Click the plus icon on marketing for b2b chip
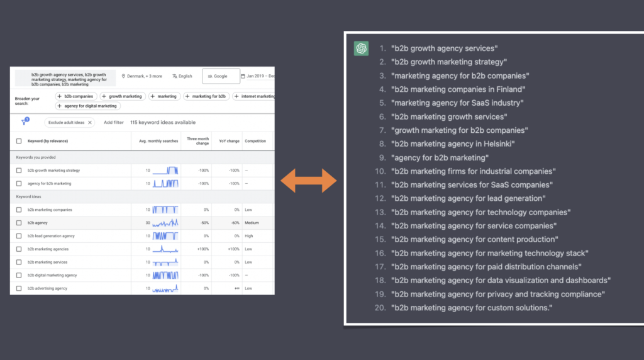Image resolution: width=644 pixels, height=360 pixels. pos(187,96)
